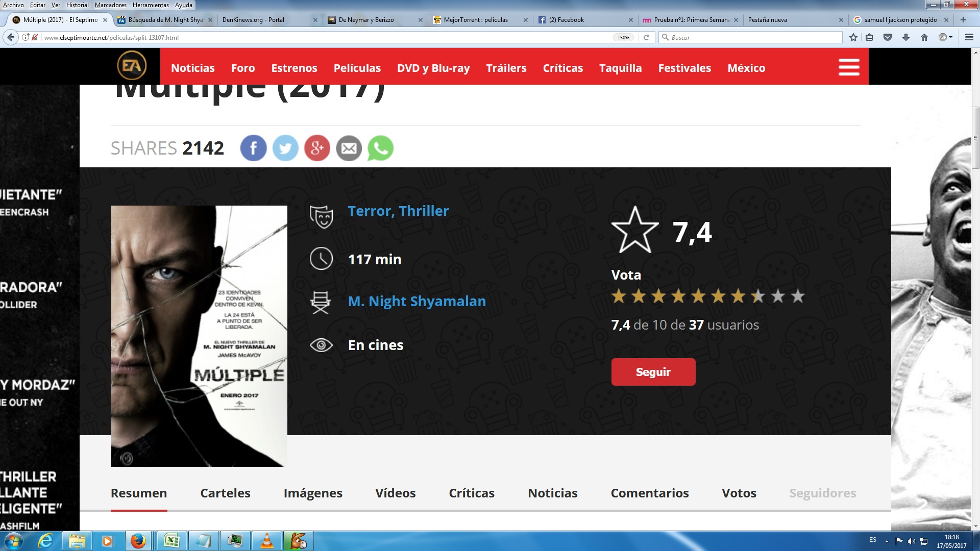Image resolution: width=980 pixels, height=551 pixels.
Task: Open the Adblock Plus icon
Action: 943,37
